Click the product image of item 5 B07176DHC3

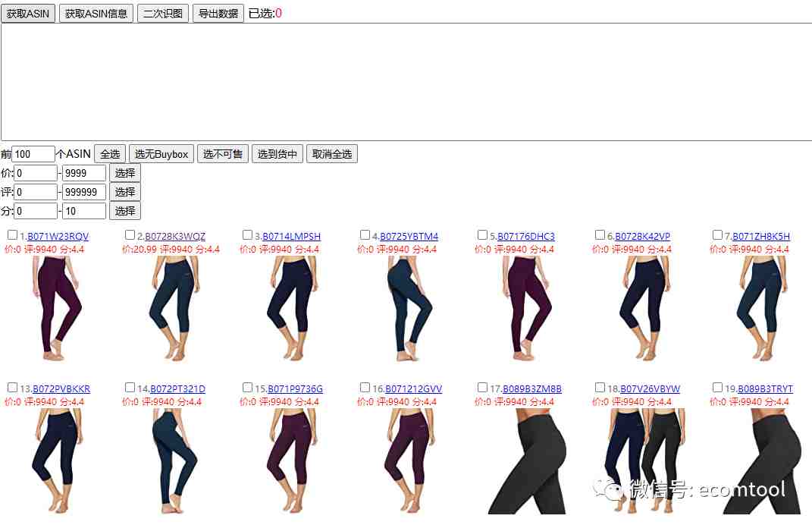(528, 308)
